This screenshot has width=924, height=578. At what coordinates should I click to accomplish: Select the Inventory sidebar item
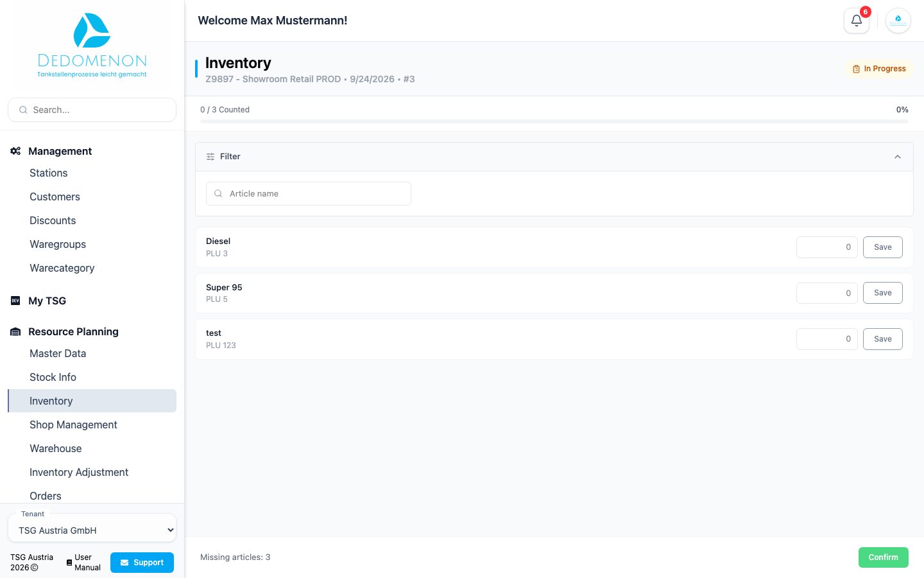point(92,401)
